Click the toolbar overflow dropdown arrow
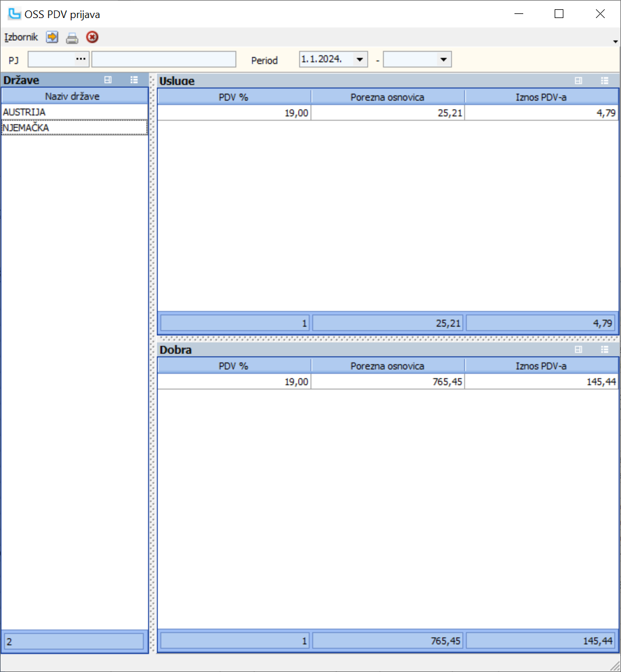 tap(615, 41)
